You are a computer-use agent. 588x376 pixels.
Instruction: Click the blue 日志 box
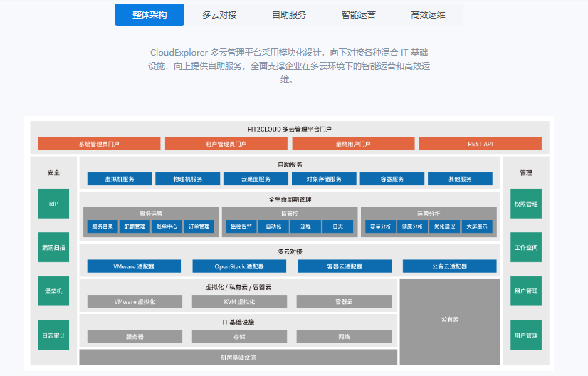pos(338,226)
